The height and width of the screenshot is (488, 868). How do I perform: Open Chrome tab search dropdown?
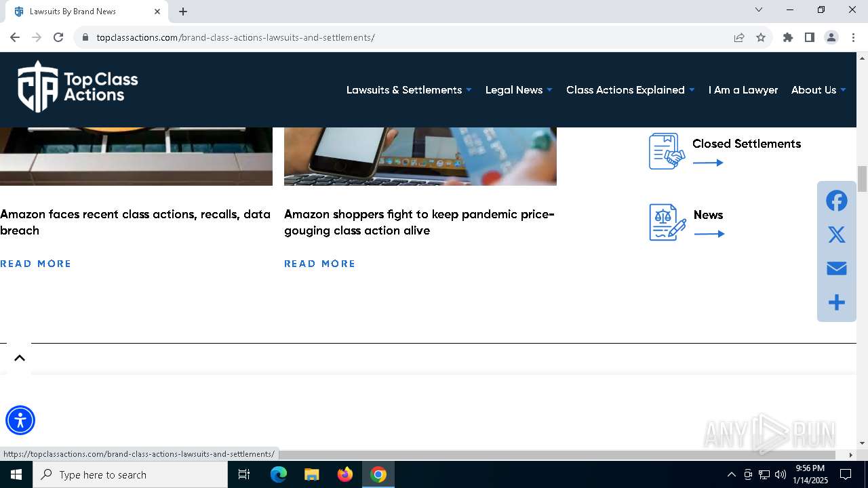pos(759,10)
